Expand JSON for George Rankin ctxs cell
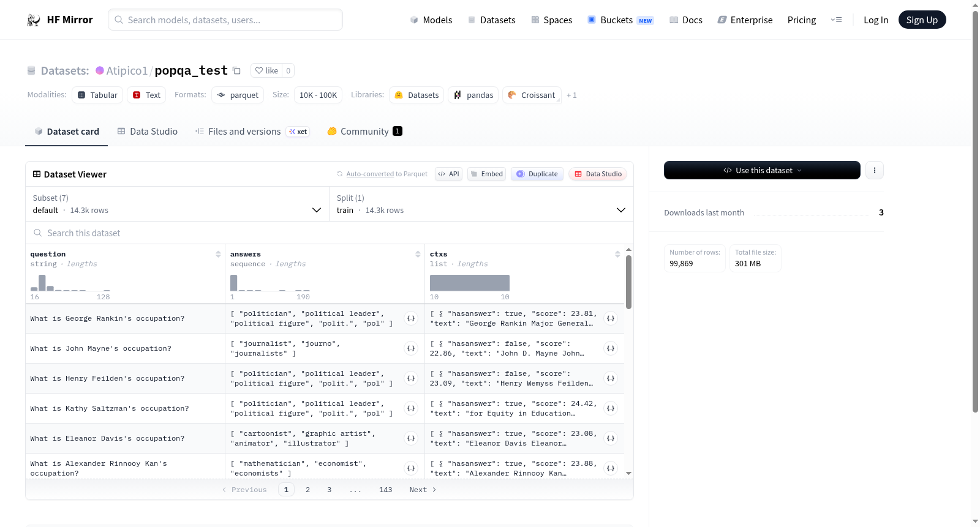 click(x=611, y=318)
